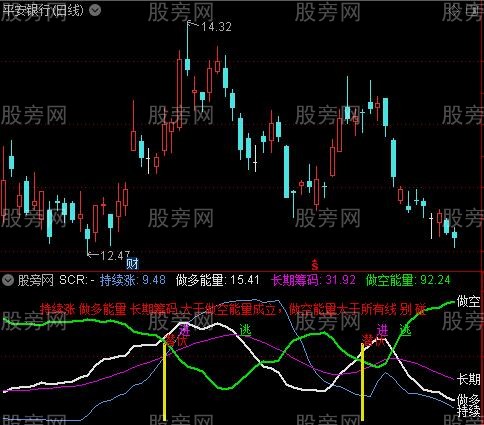Image resolution: width=484 pixels, height=425 pixels.
Task: Click the 做多 line label at right edge
Action: click(468, 399)
